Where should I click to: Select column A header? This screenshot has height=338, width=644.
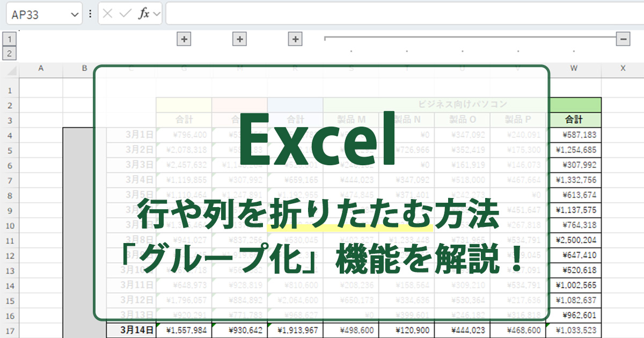[41, 68]
